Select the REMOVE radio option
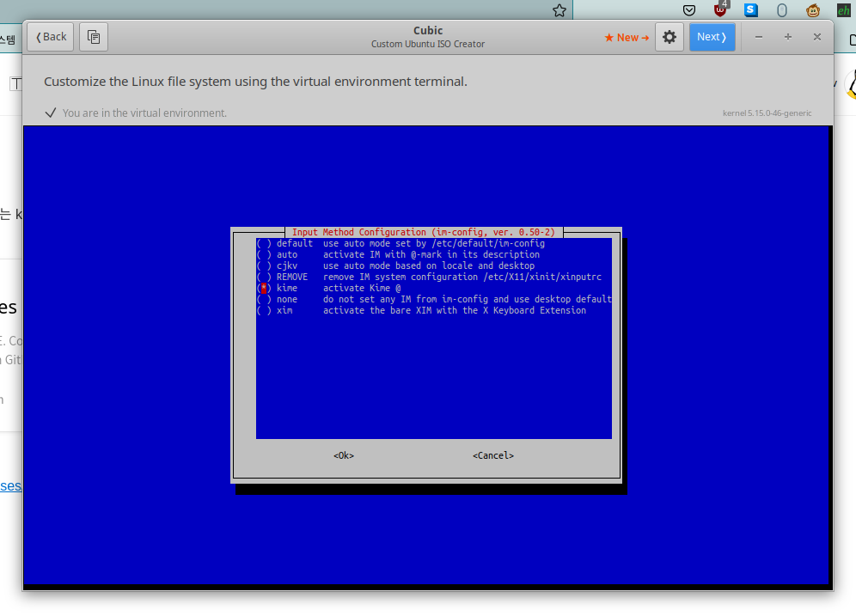 pyautogui.click(x=264, y=278)
